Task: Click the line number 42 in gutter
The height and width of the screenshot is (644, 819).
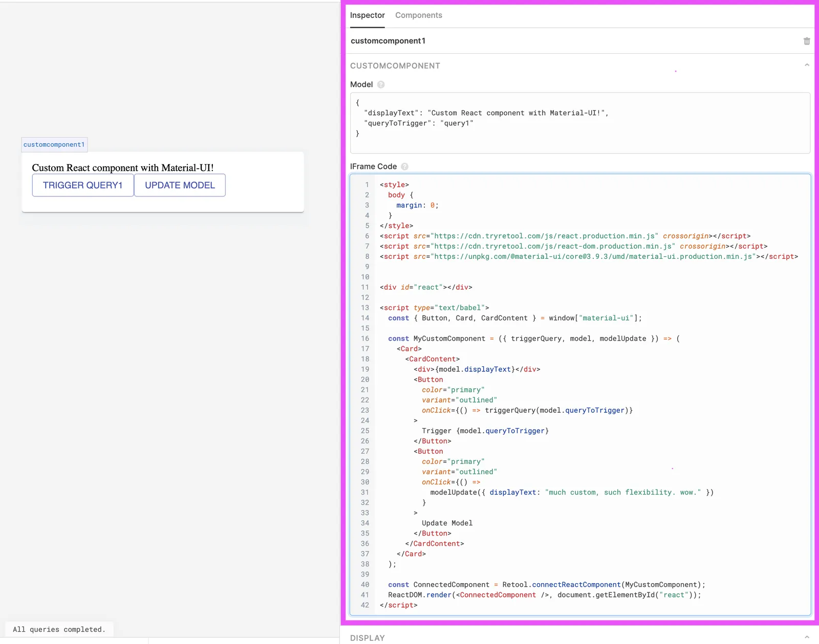Action: point(364,605)
